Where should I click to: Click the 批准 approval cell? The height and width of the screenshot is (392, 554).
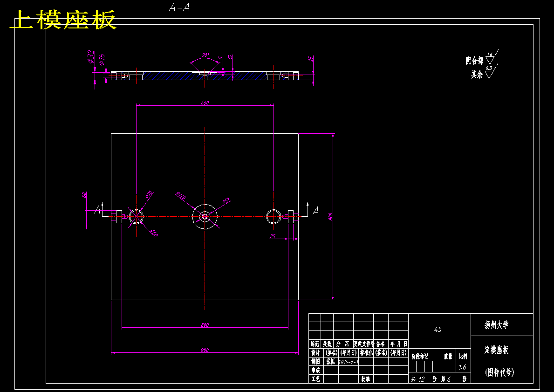point(366,379)
